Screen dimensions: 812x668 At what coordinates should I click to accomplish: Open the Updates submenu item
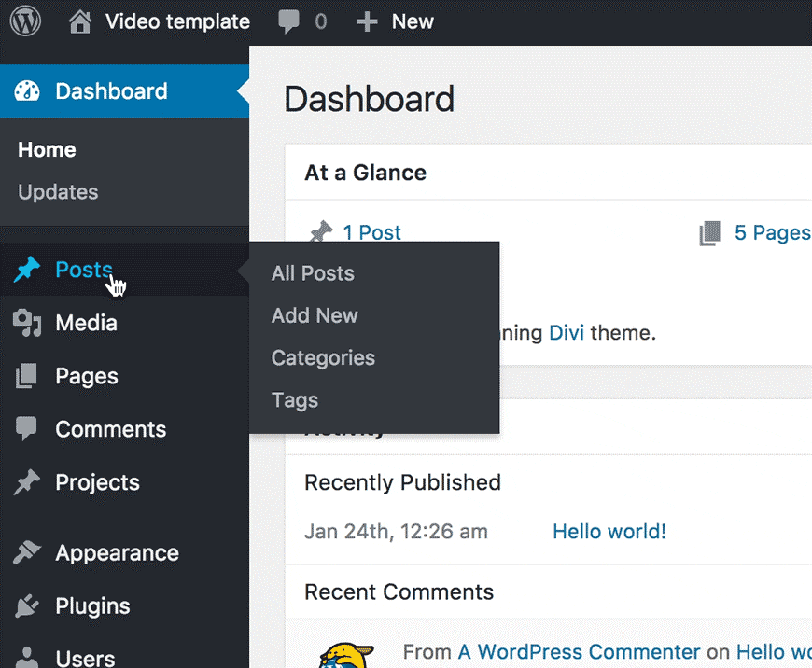[58, 192]
